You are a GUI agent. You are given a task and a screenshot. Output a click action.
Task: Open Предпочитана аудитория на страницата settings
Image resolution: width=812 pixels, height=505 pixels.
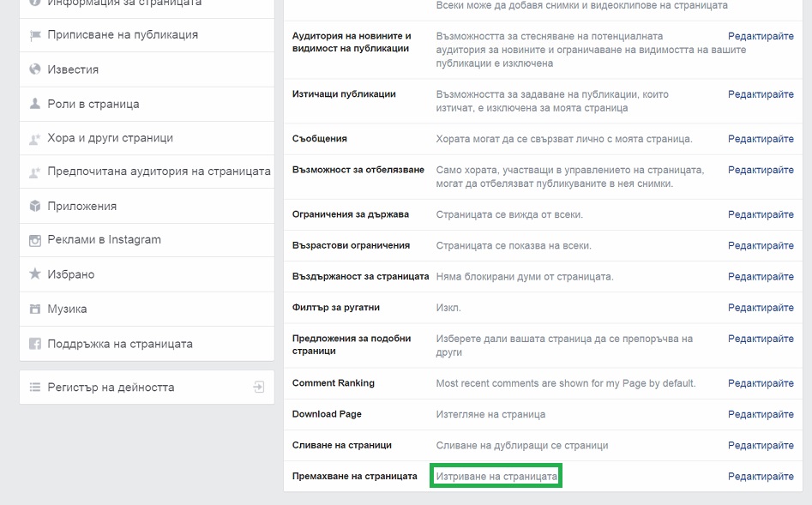pyautogui.click(x=159, y=171)
